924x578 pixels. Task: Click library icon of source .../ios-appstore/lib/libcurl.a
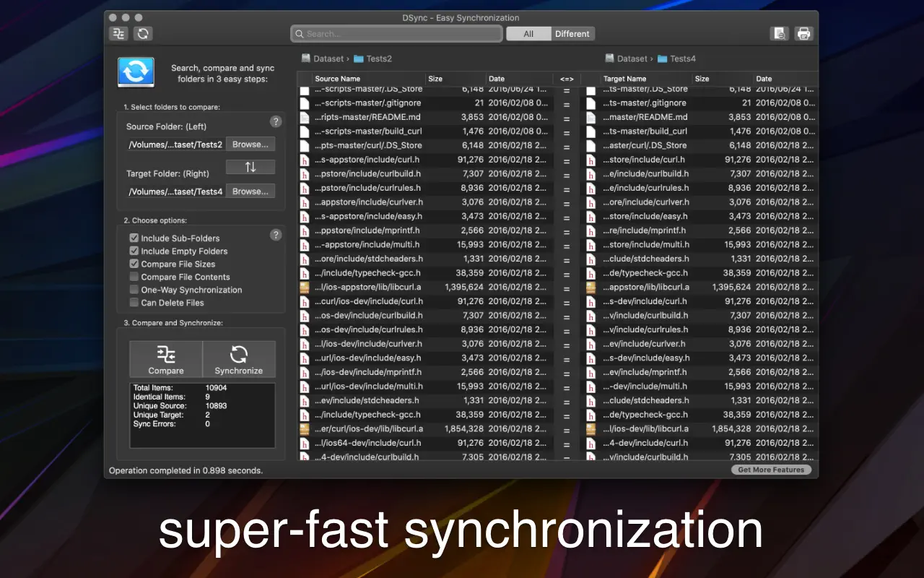coord(305,287)
